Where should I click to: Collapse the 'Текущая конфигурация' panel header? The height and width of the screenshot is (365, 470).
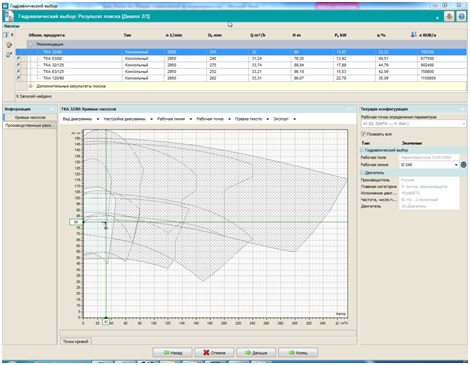coord(462,109)
